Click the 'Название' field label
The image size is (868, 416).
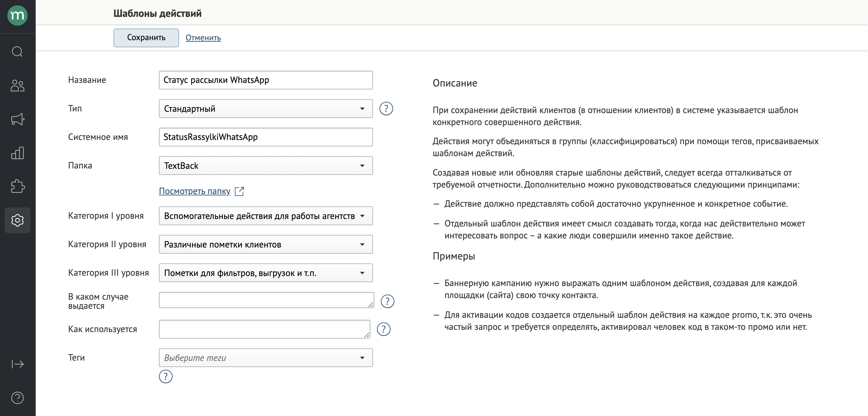[87, 80]
